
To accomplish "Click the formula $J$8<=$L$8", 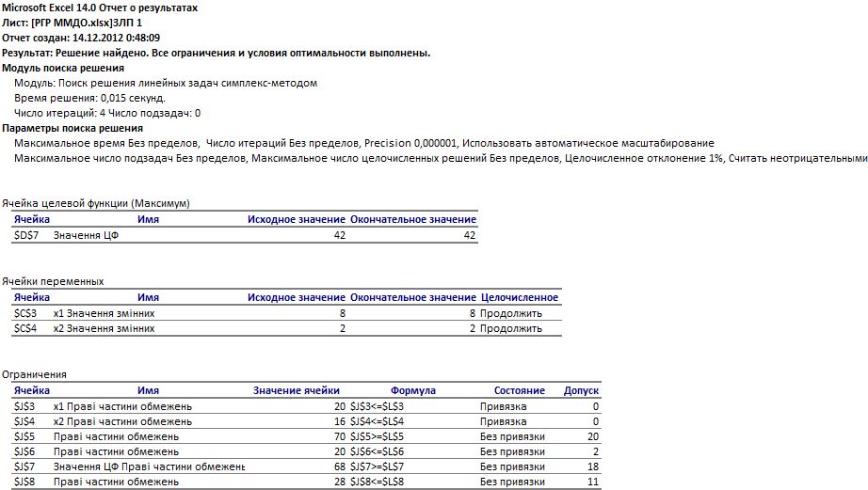I will coord(377,482).
